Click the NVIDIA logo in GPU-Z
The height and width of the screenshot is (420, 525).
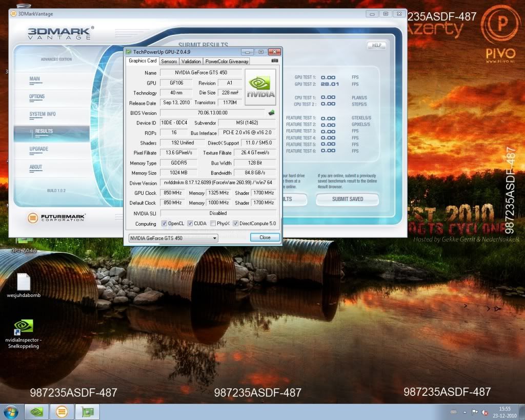(260, 87)
